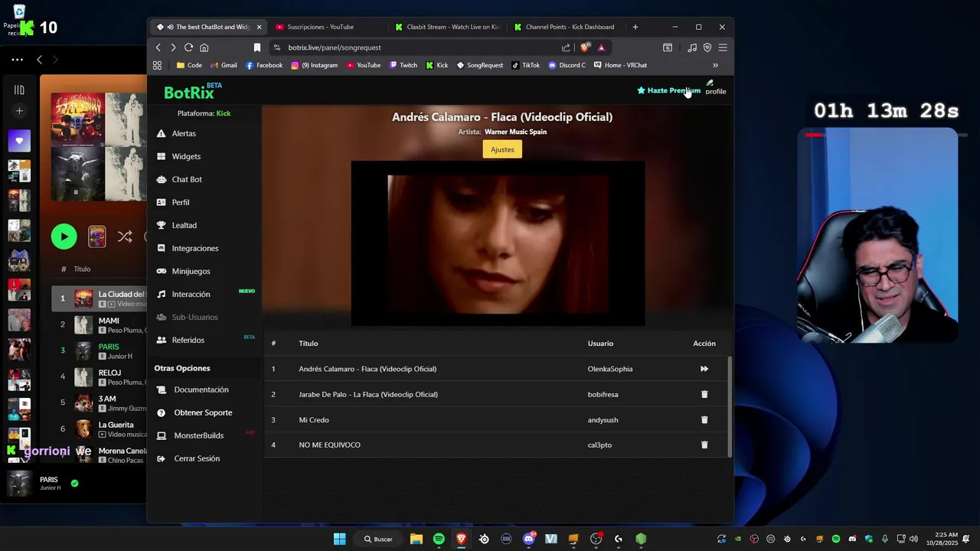Click Brave Rewards triangle icon
The height and width of the screenshot is (551, 980).
pos(601,47)
